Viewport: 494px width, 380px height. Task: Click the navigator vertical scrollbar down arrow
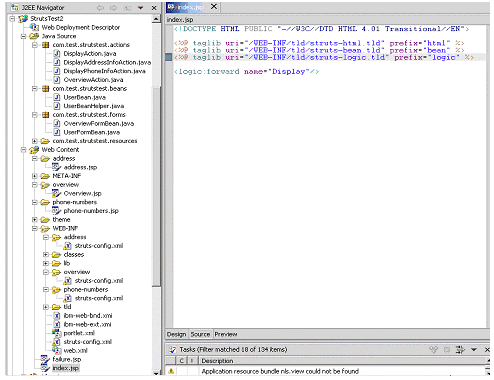(156, 373)
